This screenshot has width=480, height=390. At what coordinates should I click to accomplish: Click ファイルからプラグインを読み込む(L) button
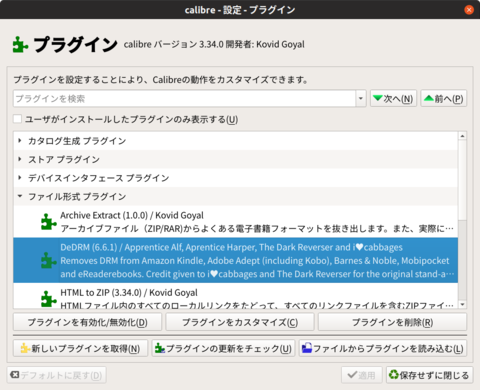pos(383,348)
